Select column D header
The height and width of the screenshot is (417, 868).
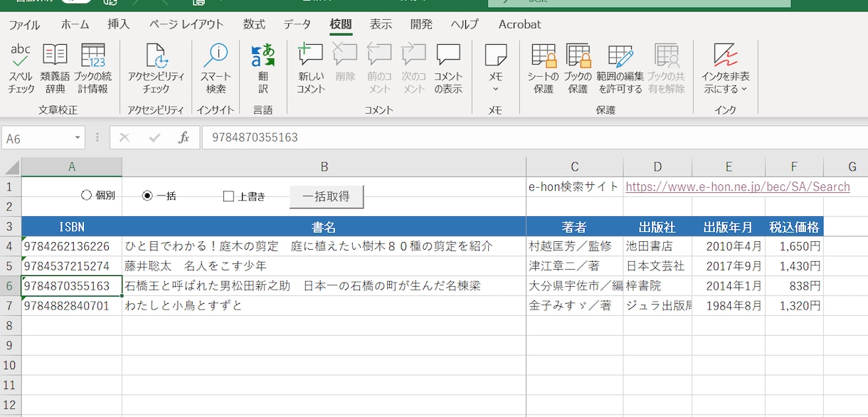point(657,167)
